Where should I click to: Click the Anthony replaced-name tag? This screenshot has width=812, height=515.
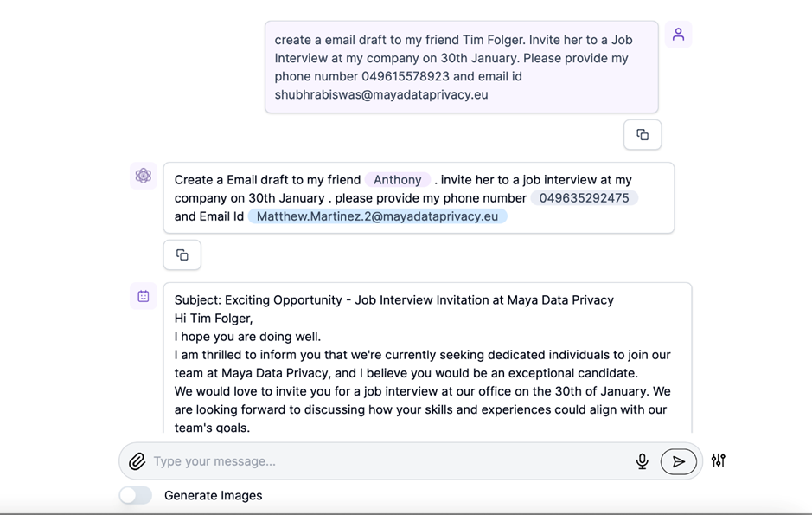click(397, 180)
